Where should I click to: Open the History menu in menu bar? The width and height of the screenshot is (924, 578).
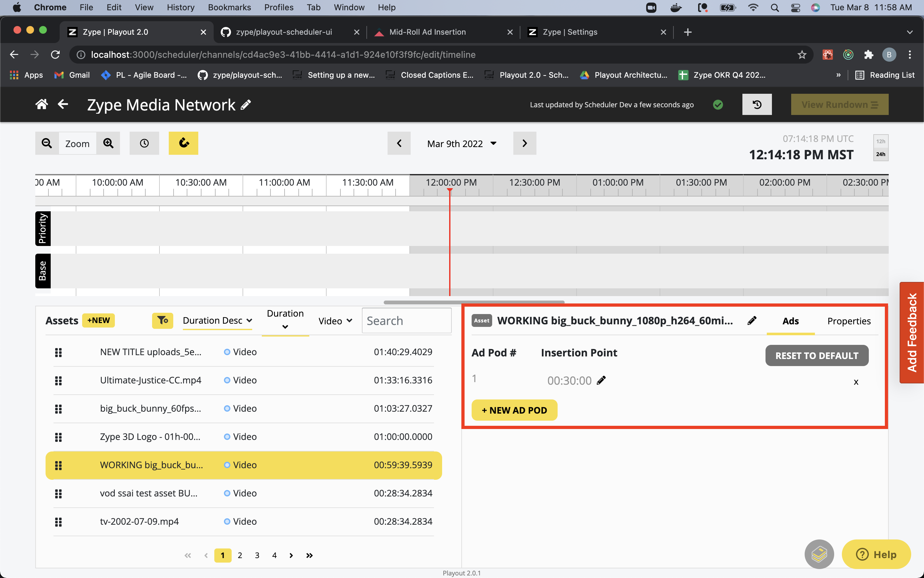point(181,8)
